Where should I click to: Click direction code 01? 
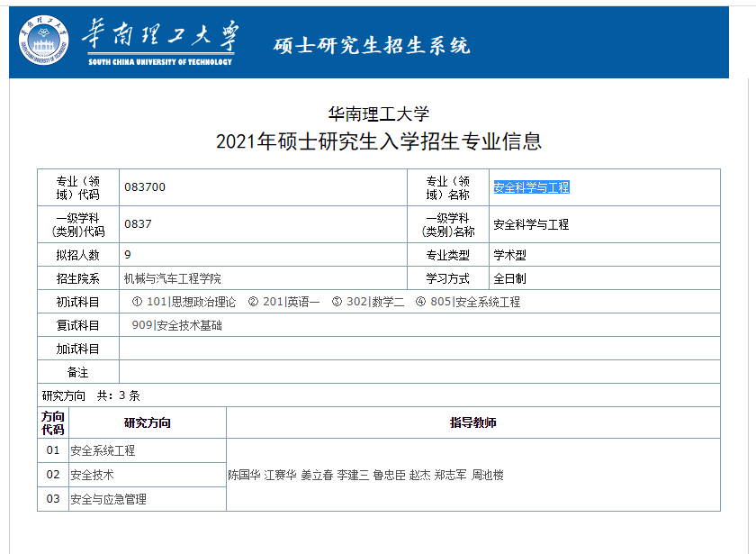tap(53, 450)
